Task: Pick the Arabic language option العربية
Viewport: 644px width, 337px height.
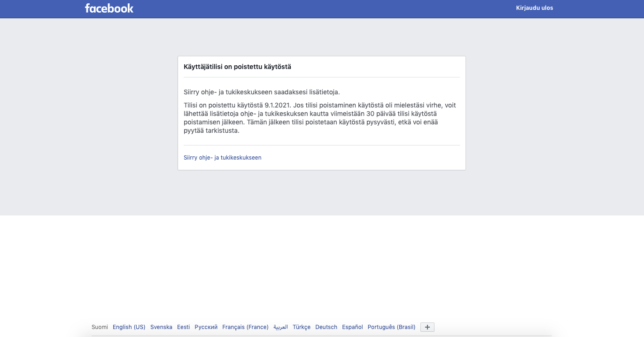Action: pyautogui.click(x=280, y=327)
